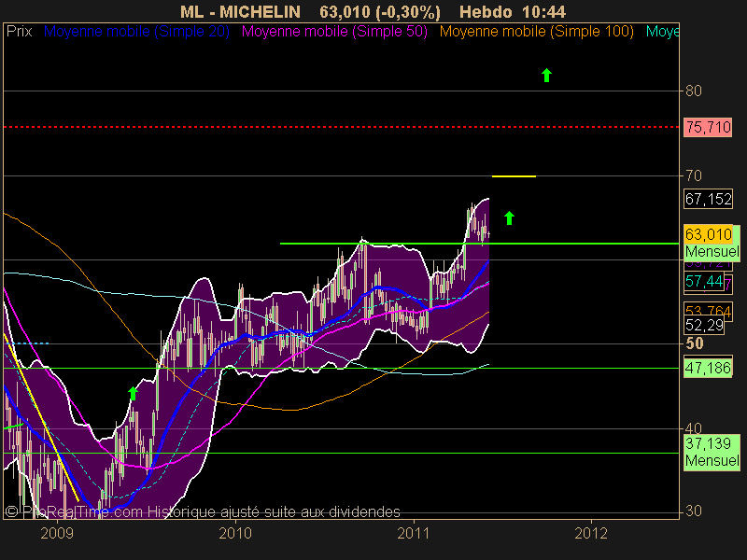Screen dimensions: 747x560
Task: Select Moyenne mobile (Simple 20) legend entry
Action: coord(136,32)
